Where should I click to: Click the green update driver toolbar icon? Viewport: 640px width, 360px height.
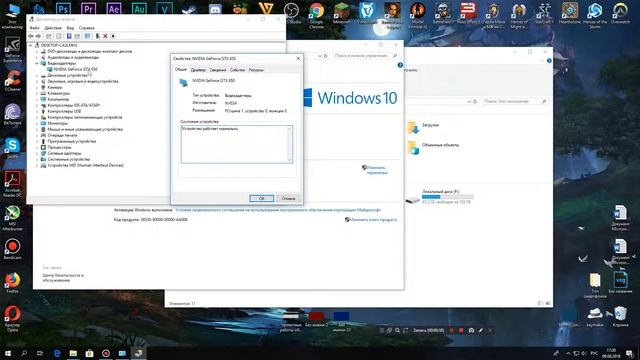tap(98, 36)
